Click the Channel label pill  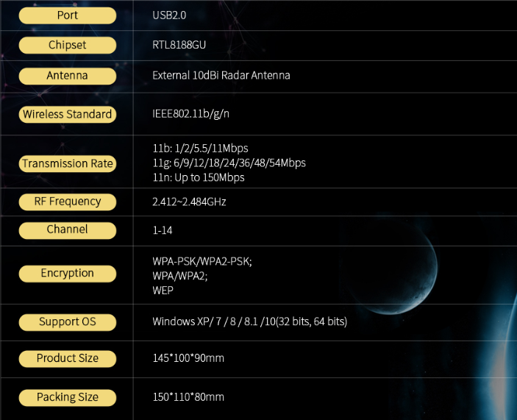pos(67,230)
